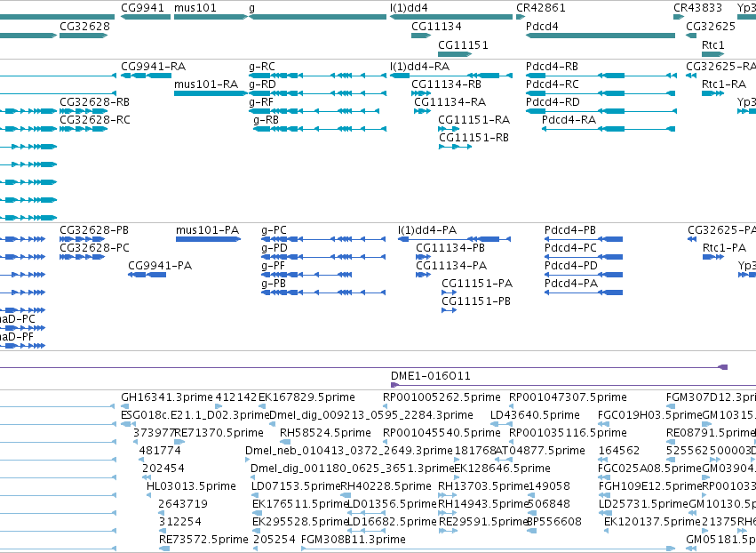Select the CG9941 gene label
This screenshot has height=553, width=756.
(142, 8)
